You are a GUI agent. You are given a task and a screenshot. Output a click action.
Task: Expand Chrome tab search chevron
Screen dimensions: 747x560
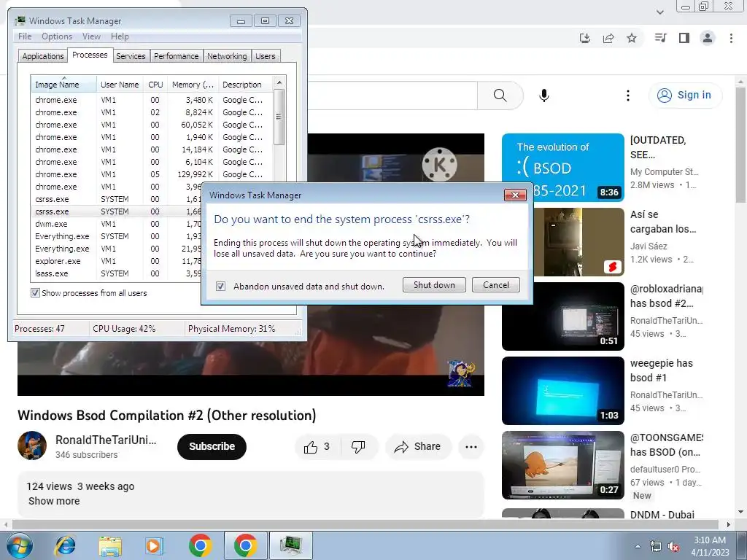tap(659, 12)
